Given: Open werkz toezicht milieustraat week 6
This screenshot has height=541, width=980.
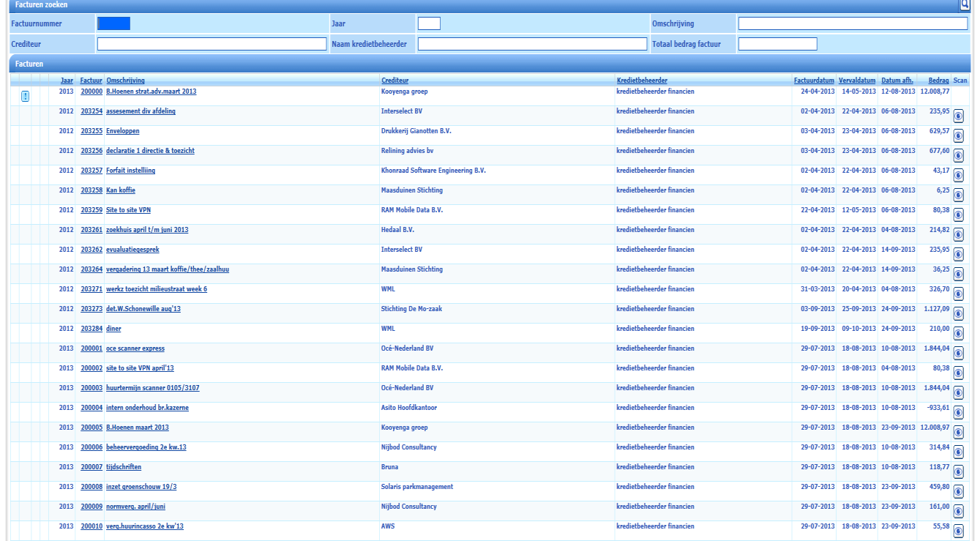Looking at the screenshot, I should [x=157, y=289].
